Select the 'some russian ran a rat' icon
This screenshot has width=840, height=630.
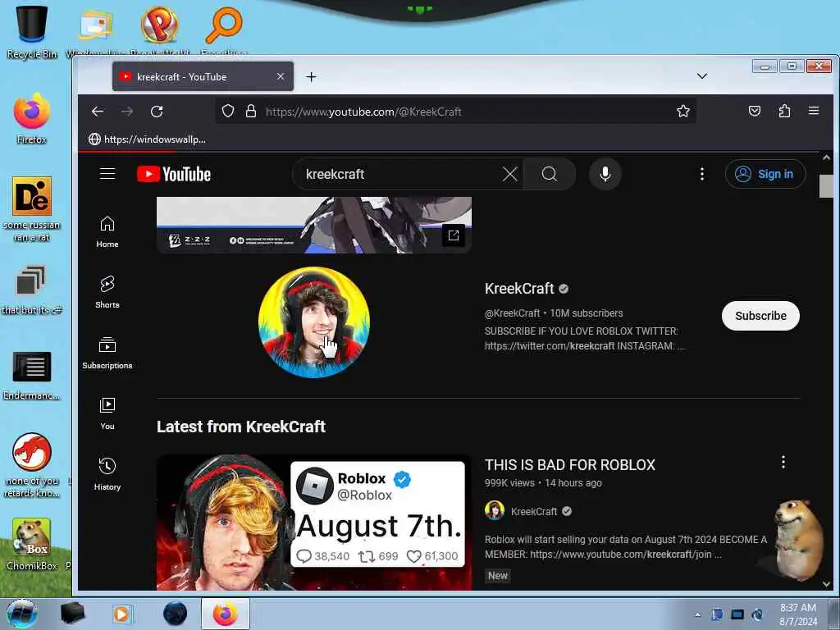point(32,209)
